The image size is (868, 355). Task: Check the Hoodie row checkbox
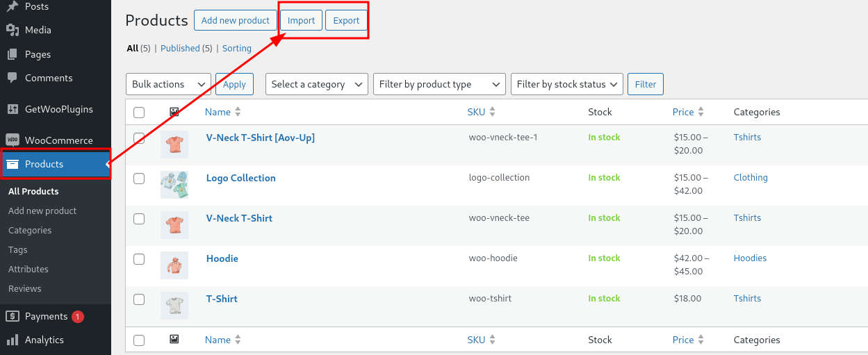(139, 259)
